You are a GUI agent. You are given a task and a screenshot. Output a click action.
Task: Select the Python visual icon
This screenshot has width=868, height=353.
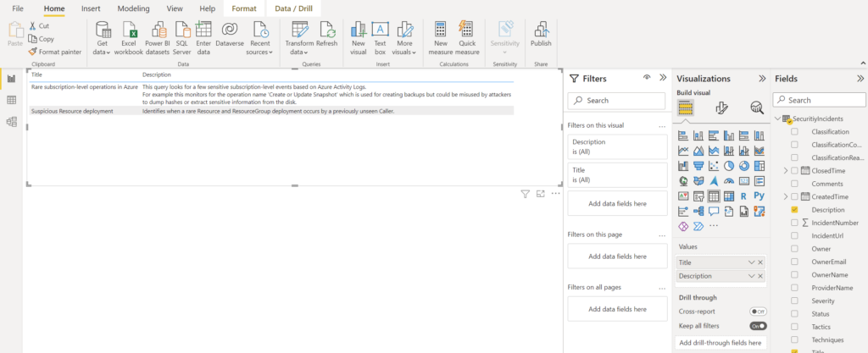[759, 196]
